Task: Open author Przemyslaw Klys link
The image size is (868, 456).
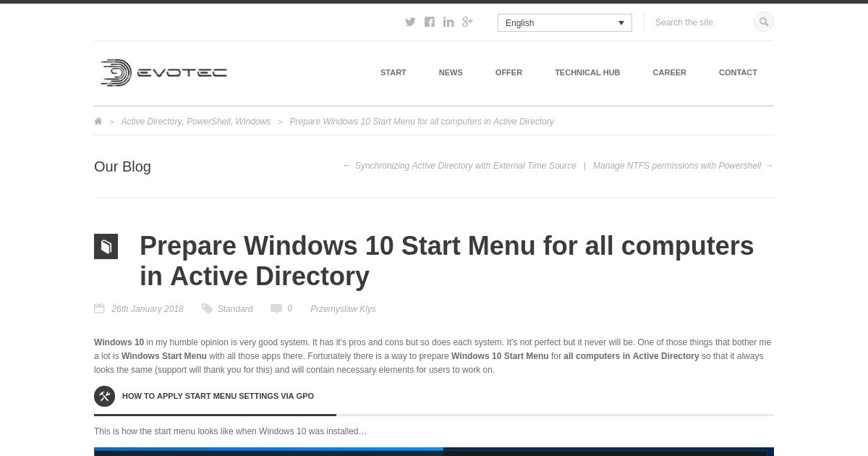Action: (343, 309)
